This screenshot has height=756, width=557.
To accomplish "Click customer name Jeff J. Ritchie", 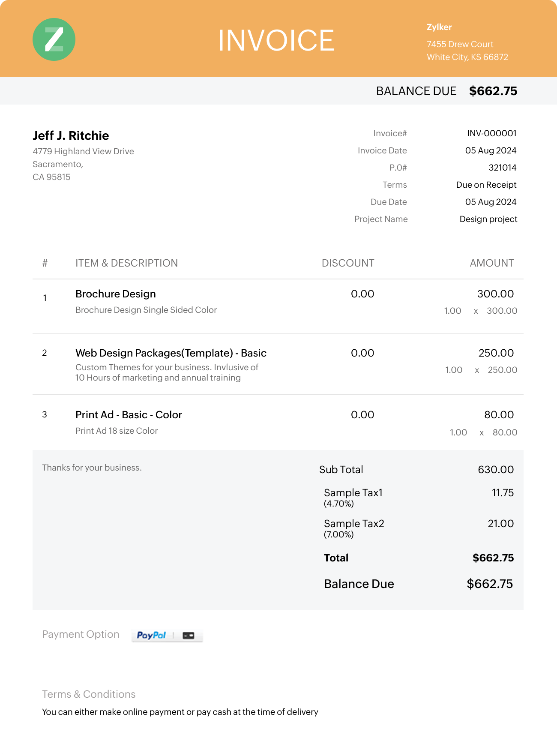I will [71, 135].
